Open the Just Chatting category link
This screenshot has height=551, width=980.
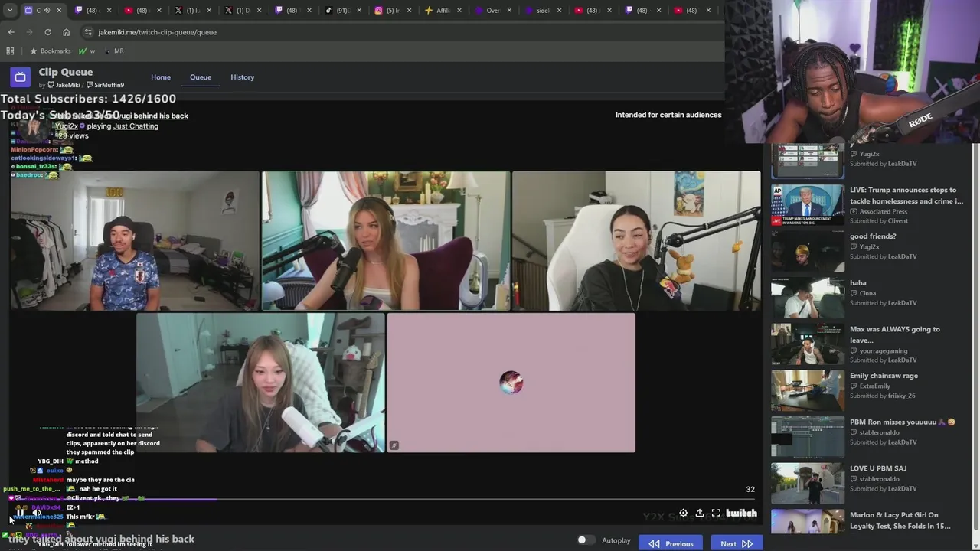click(136, 126)
